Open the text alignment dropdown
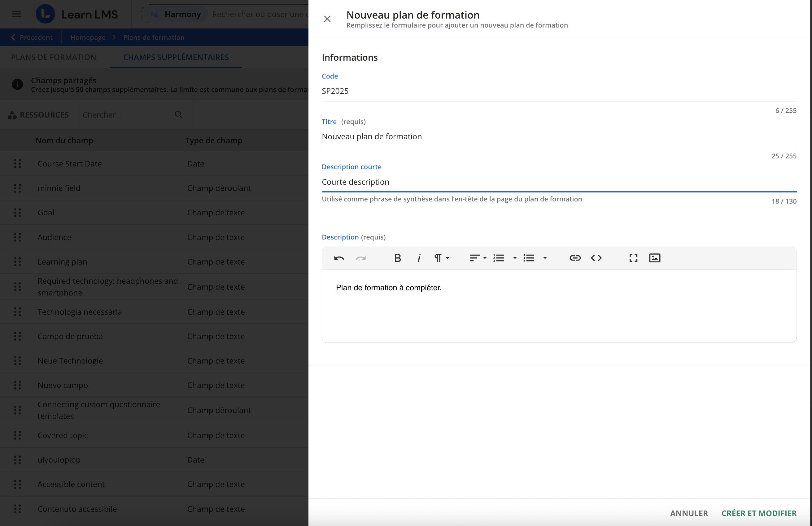 [x=478, y=258]
